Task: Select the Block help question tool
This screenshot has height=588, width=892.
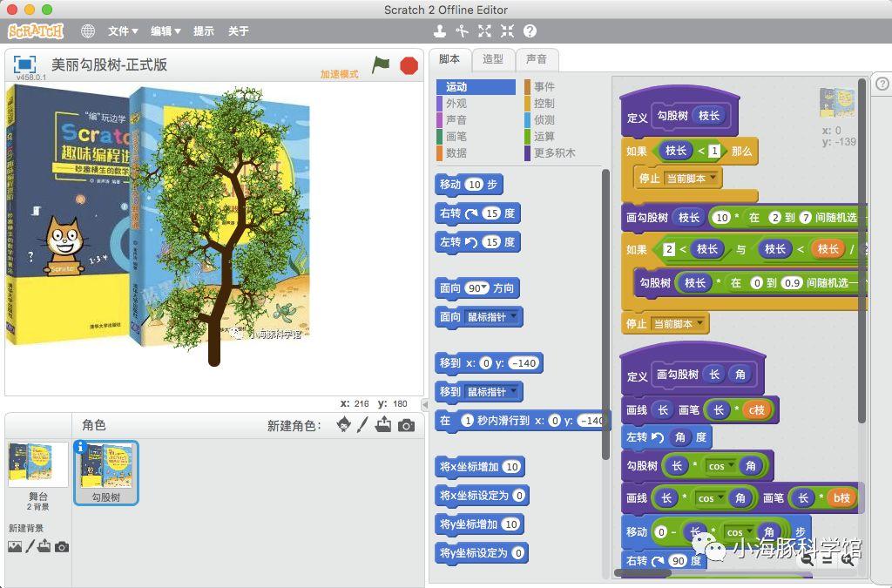Action: click(530, 30)
